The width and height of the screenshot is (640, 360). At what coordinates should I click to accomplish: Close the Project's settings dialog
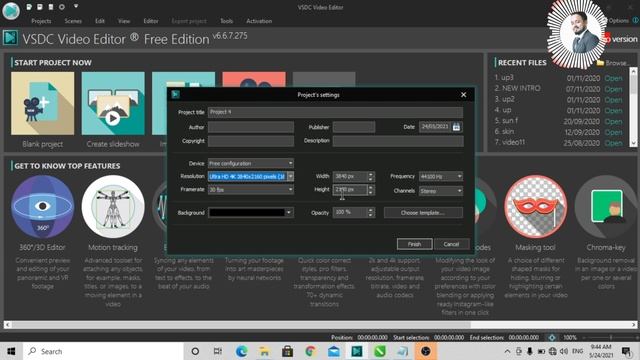click(464, 95)
